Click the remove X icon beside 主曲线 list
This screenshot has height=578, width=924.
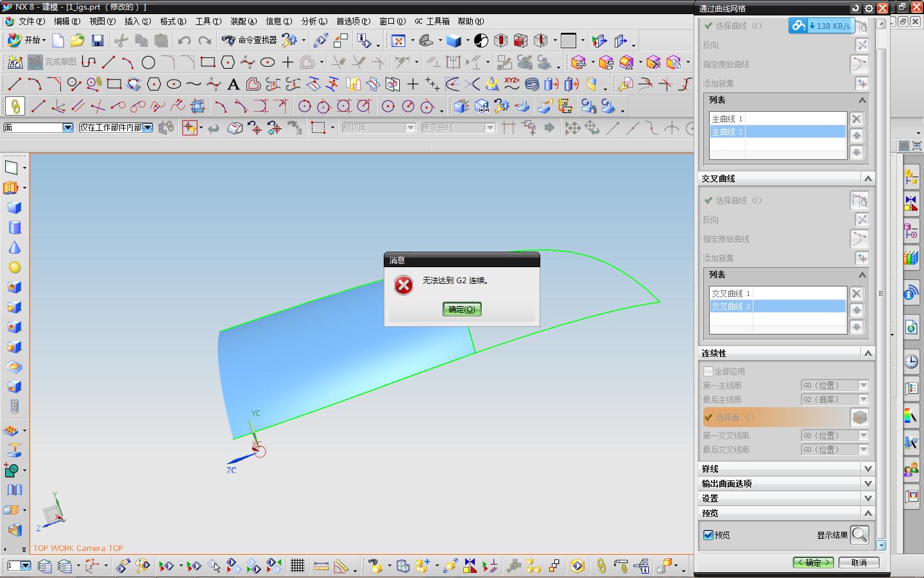[x=856, y=119]
